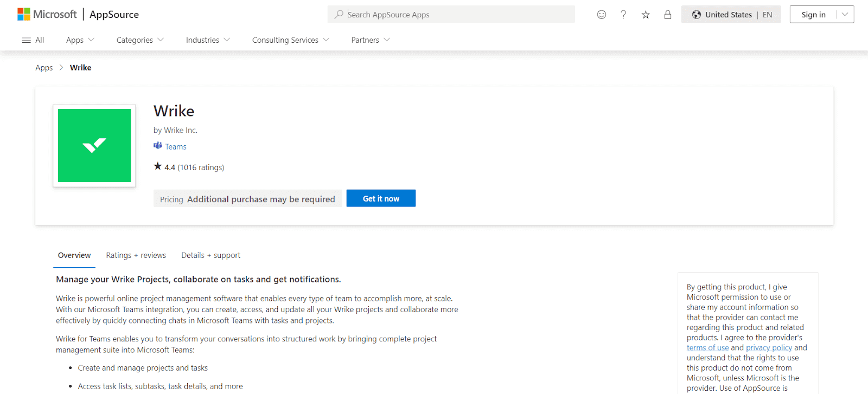Open the Partners dropdown
This screenshot has width=868, height=394.
coord(370,40)
